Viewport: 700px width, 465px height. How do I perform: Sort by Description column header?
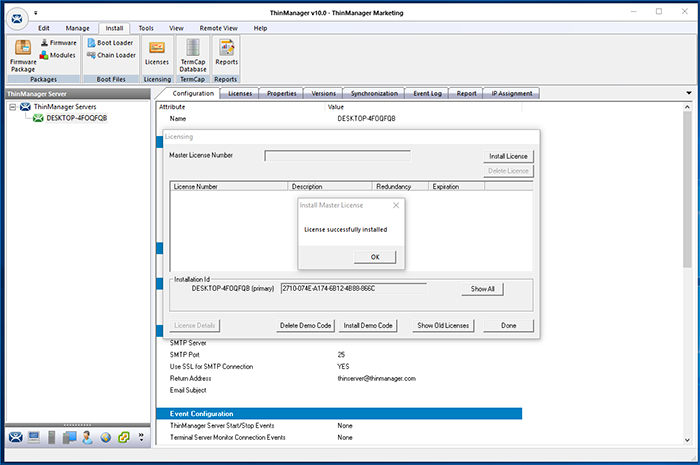(330, 187)
